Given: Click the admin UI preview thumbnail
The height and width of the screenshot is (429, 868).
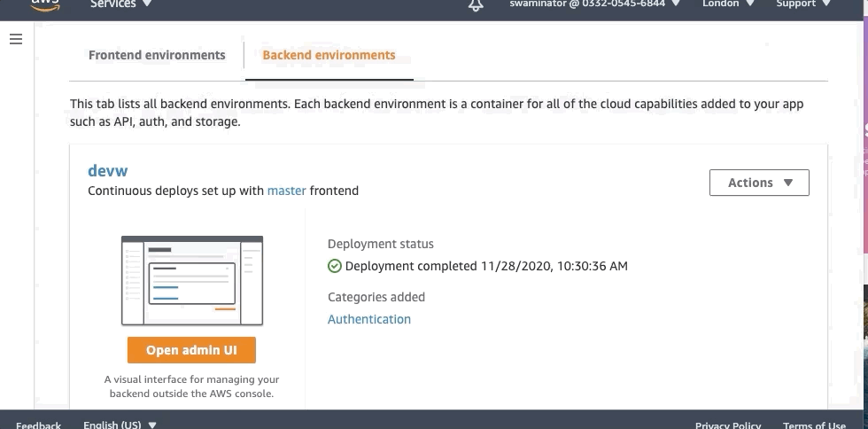Looking at the screenshot, I should point(192,280).
